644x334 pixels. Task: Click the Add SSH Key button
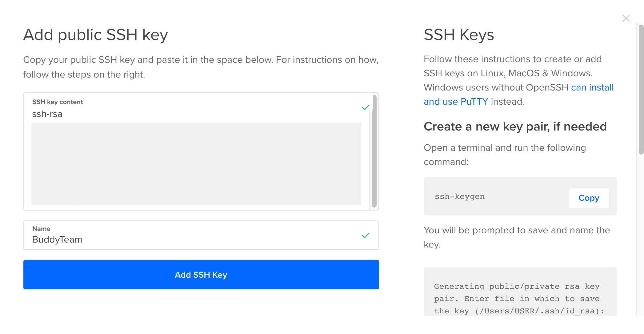pos(201,274)
